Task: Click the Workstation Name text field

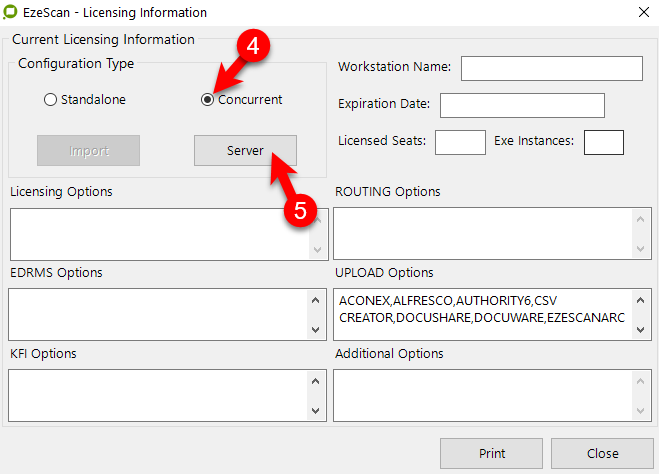Action: 550,68
